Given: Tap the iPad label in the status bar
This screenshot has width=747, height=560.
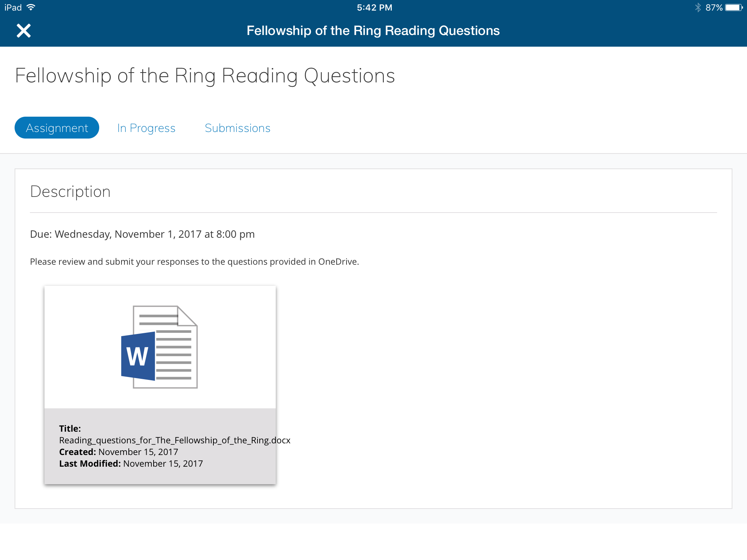Looking at the screenshot, I should coord(13,8).
